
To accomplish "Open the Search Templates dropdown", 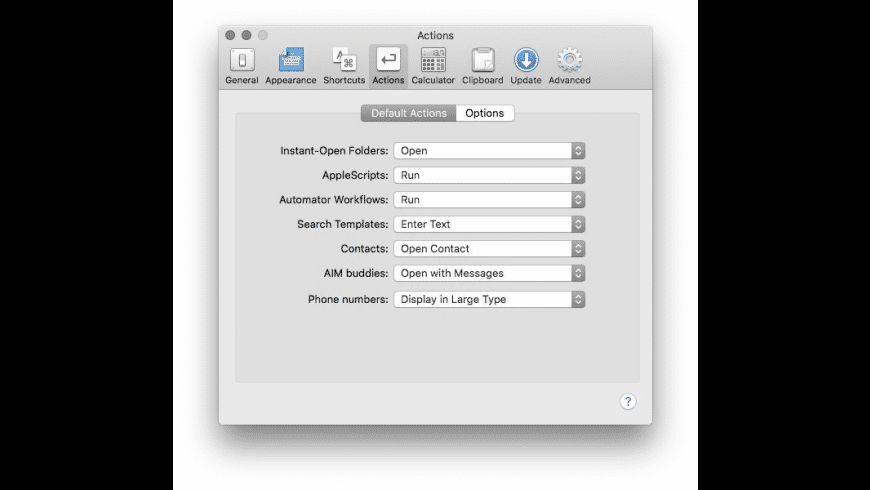I will [489, 224].
